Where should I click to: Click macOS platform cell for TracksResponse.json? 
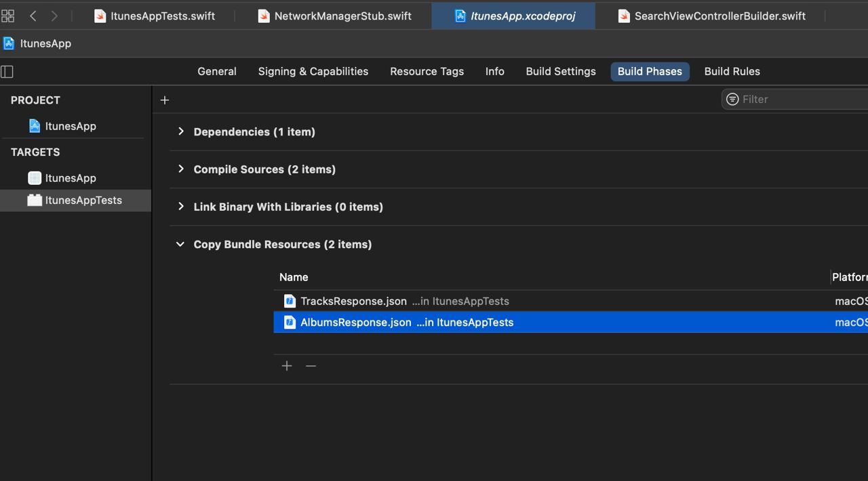click(851, 301)
